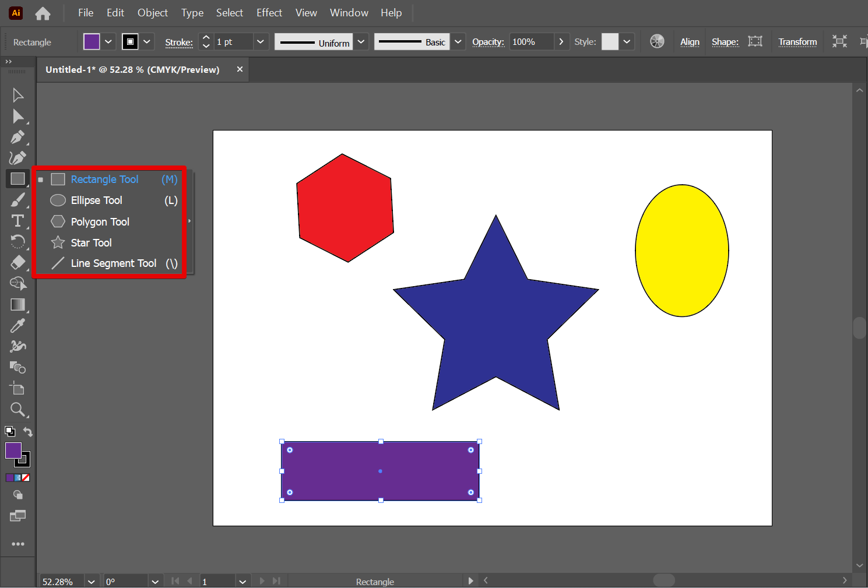The height and width of the screenshot is (588, 868).
Task: Activate the Type tool
Action: coord(17,221)
